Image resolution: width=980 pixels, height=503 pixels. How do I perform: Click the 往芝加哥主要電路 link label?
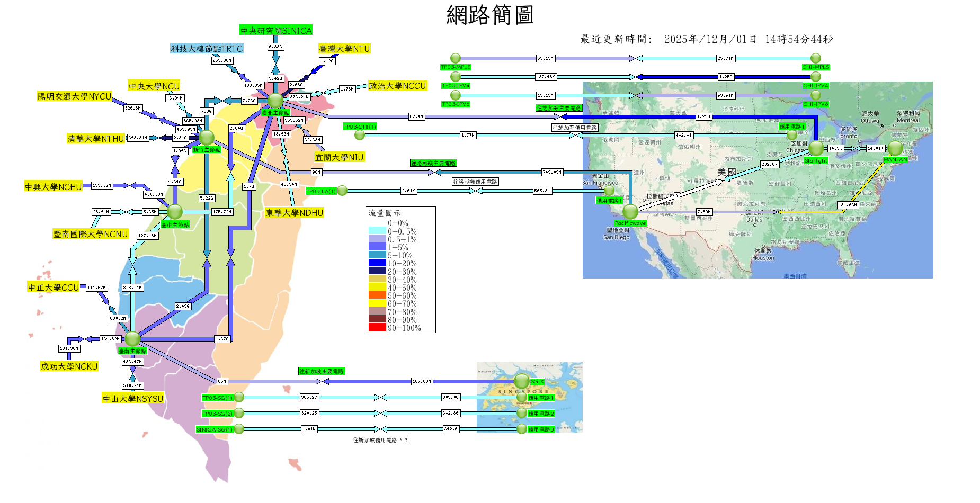559,108
